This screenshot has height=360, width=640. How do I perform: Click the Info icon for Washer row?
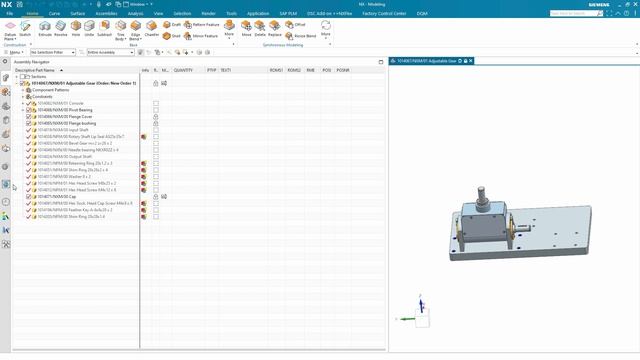(x=144, y=177)
